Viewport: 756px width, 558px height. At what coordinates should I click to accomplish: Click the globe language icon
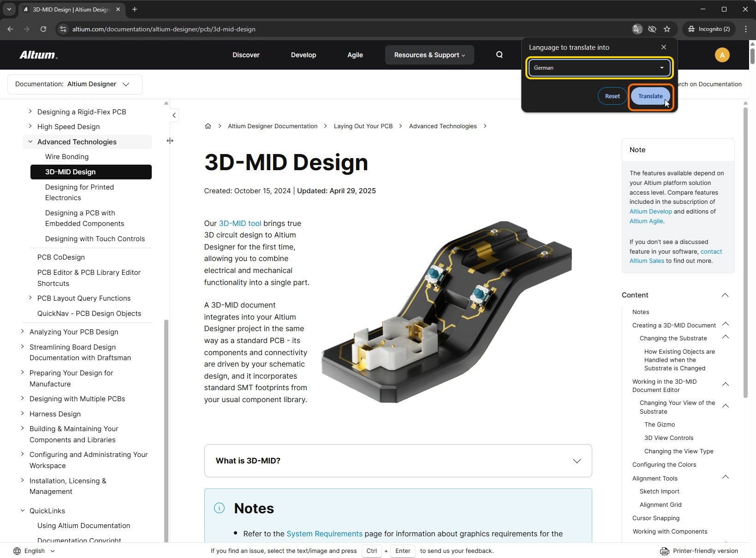coord(17,551)
